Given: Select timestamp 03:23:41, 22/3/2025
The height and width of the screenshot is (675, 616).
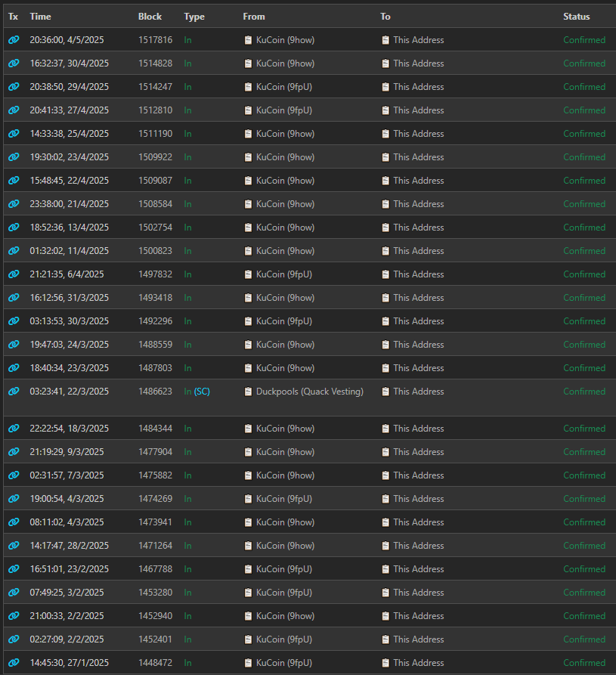Looking at the screenshot, I should pyautogui.click(x=70, y=392).
